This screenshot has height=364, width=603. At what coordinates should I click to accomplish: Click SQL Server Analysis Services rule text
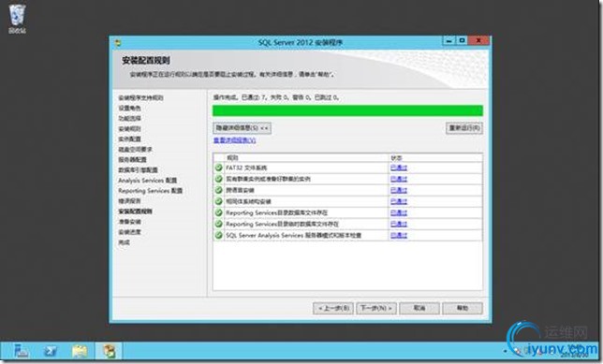pos(293,235)
